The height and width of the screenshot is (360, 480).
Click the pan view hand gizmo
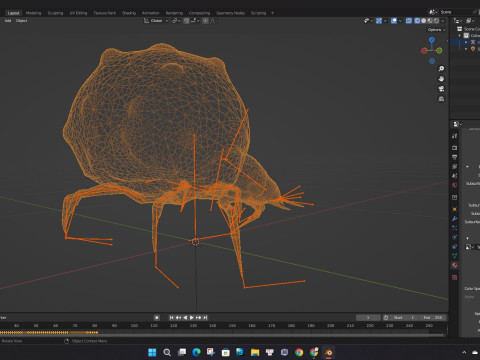click(441, 79)
